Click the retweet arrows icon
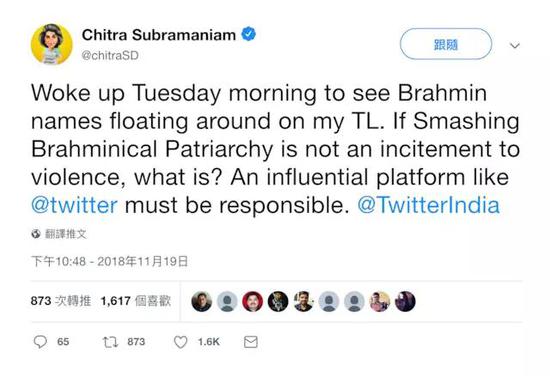The image size is (550, 376). (x=110, y=342)
